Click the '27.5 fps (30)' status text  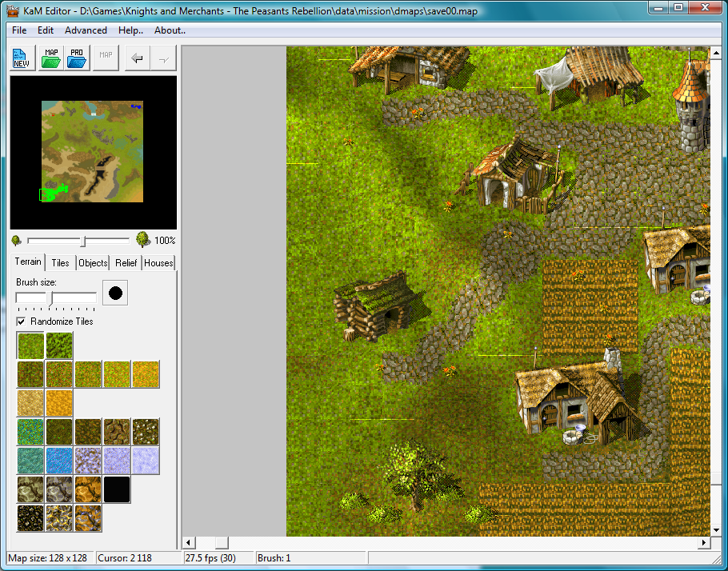(x=210, y=558)
